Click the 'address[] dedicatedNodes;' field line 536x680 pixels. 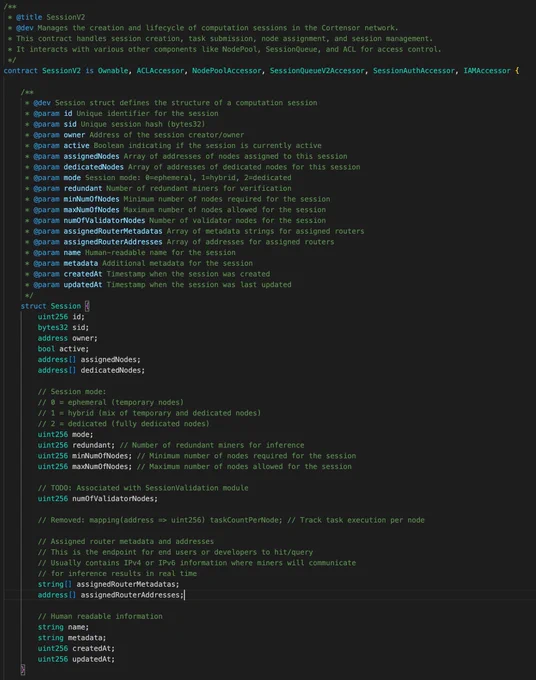[x=92, y=370]
